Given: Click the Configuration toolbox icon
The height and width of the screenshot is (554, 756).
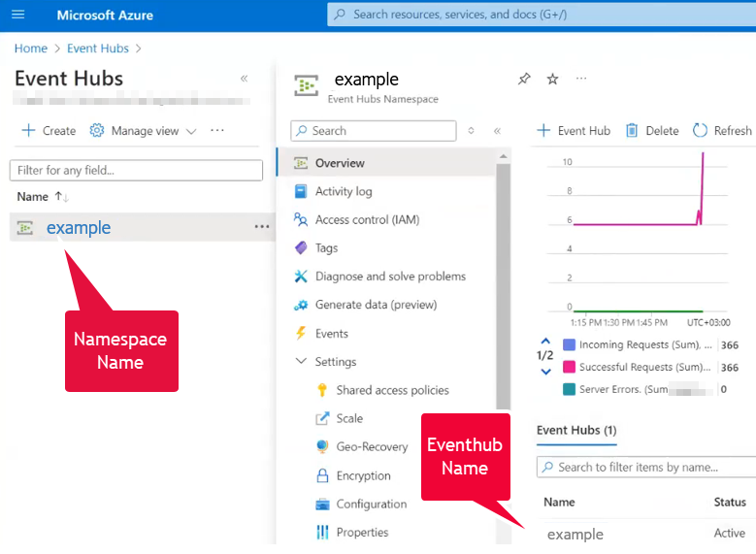Looking at the screenshot, I should [322, 505].
